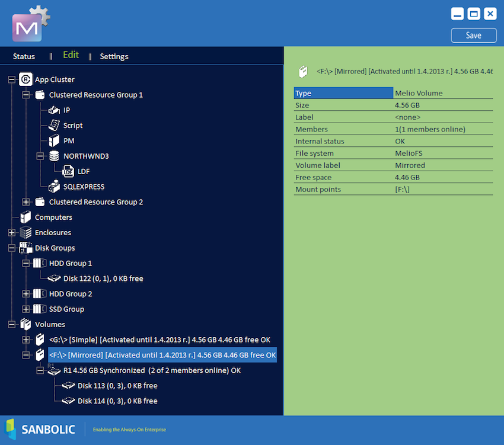This screenshot has height=445, width=504.
Task: Click the Volumes node icon
Action: pyautogui.click(x=25, y=324)
